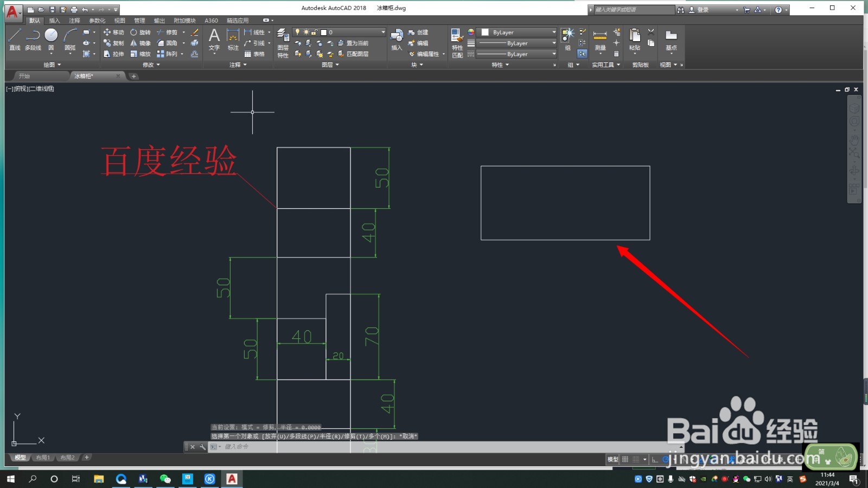Expand the Layers (图层) panel
Screen dimensions: 868x488
click(x=330, y=65)
